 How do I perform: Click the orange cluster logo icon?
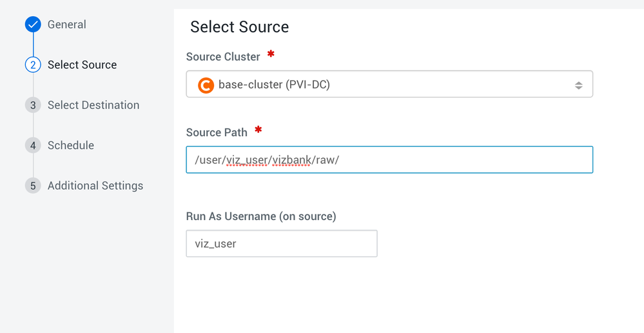(x=206, y=85)
